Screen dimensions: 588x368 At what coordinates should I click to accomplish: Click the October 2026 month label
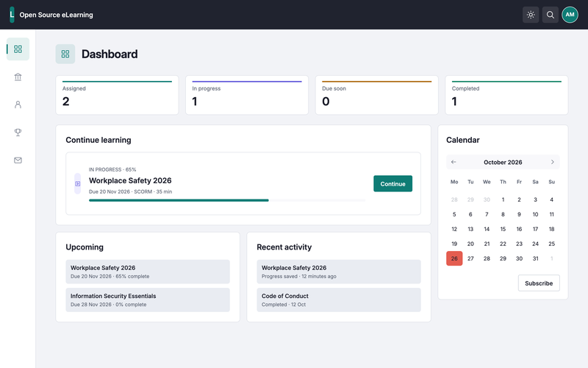[x=503, y=162]
